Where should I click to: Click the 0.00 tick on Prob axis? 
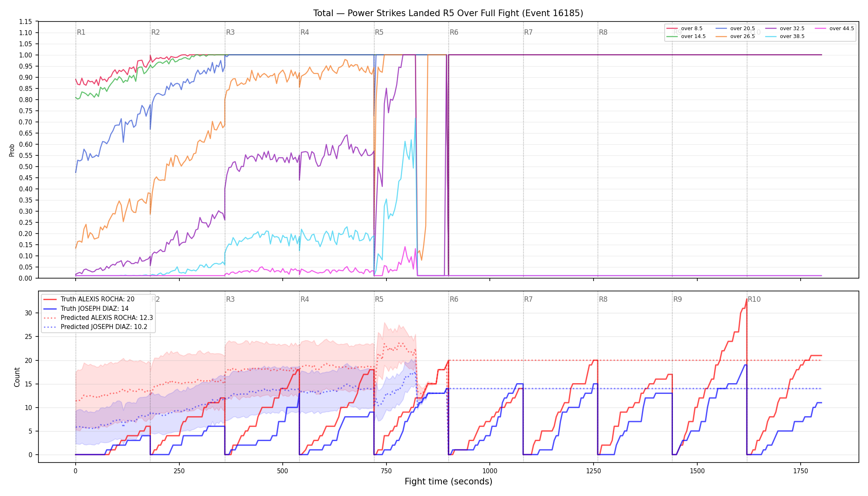(25, 278)
